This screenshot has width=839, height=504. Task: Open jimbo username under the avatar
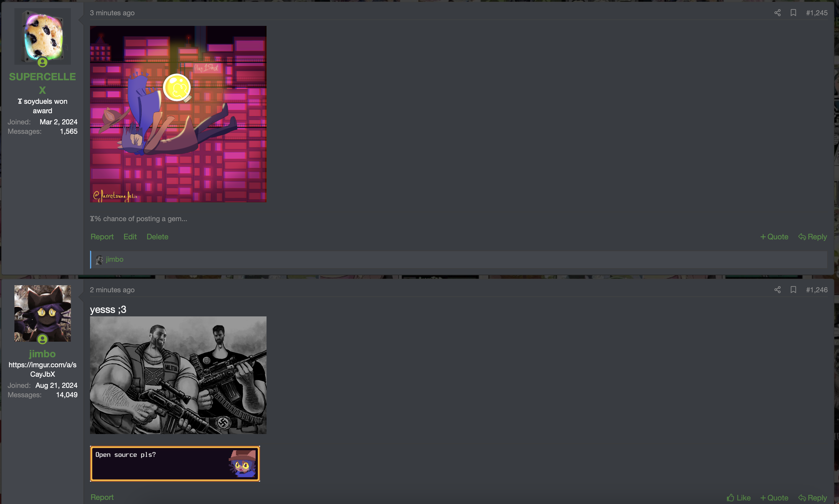coord(42,354)
